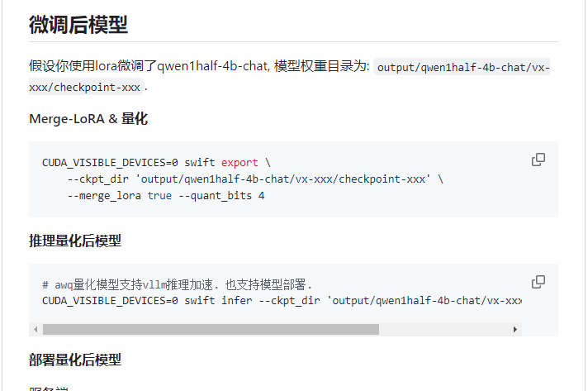Click the swift infer command line

pyautogui.click(x=282, y=301)
